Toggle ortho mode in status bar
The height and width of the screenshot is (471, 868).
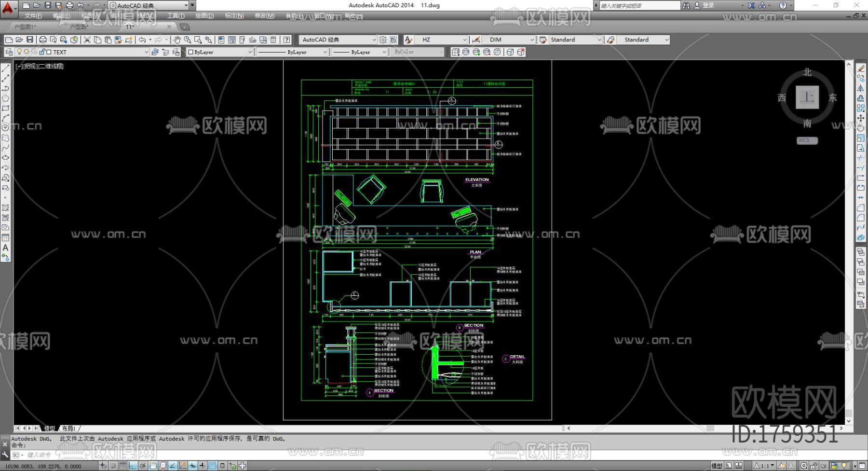[x=133, y=466]
